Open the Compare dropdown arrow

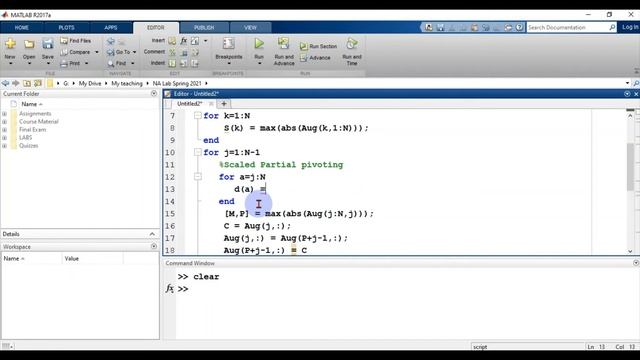click(97, 52)
